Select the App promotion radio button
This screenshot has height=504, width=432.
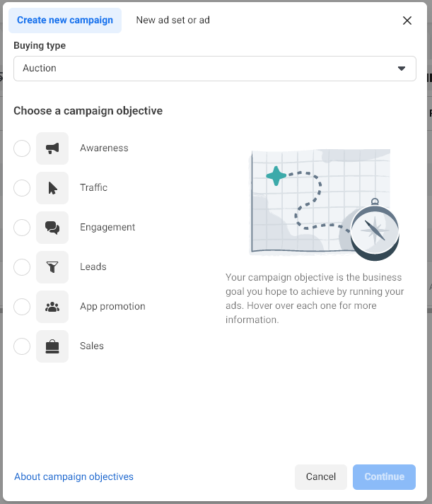coord(22,307)
